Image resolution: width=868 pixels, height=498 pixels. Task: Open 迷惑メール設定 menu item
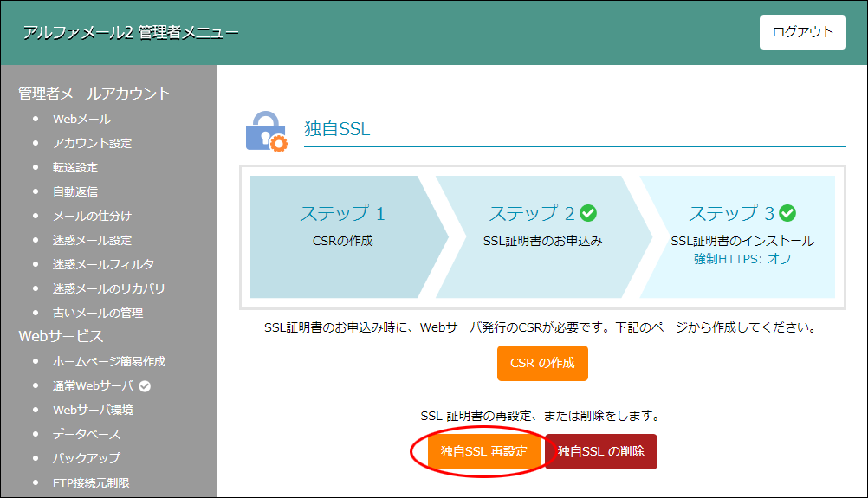point(93,240)
